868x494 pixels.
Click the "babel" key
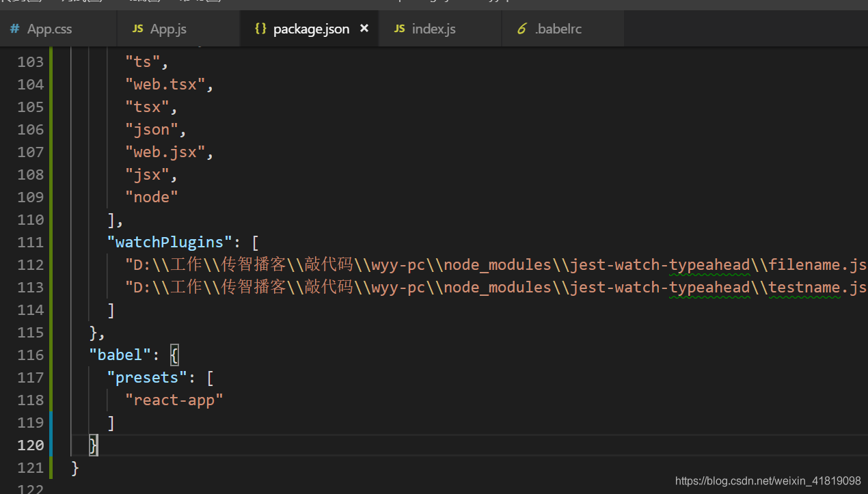(x=120, y=355)
